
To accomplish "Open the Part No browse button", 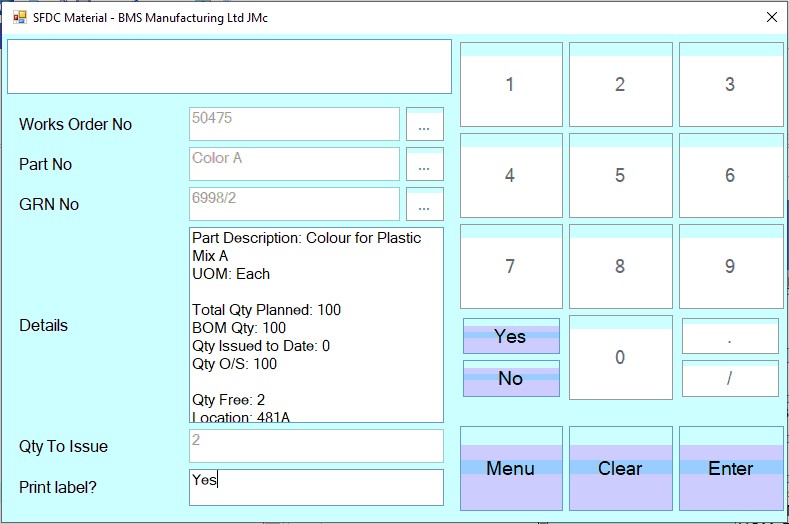I will pos(424,165).
